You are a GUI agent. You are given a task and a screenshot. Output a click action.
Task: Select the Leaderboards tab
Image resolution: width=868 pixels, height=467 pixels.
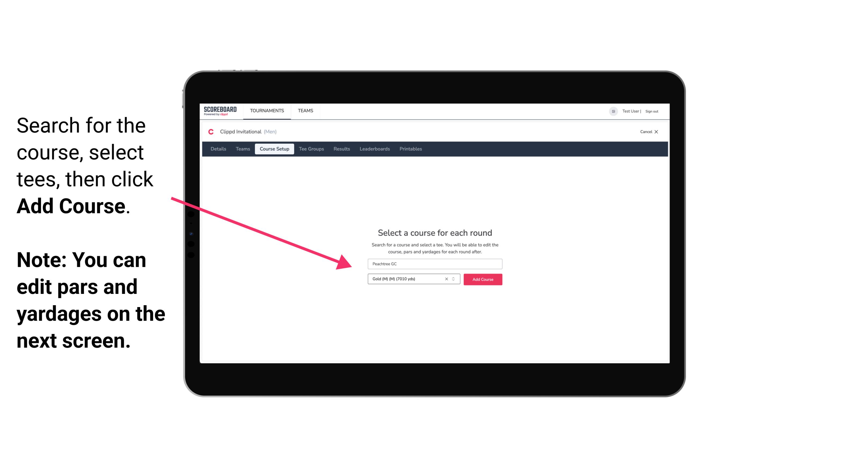pyautogui.click(x=374, y=149)
